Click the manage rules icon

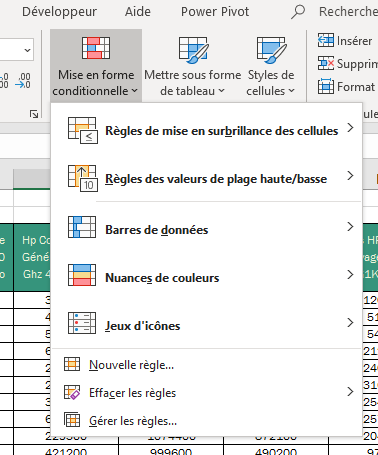(x=72, y=420)
